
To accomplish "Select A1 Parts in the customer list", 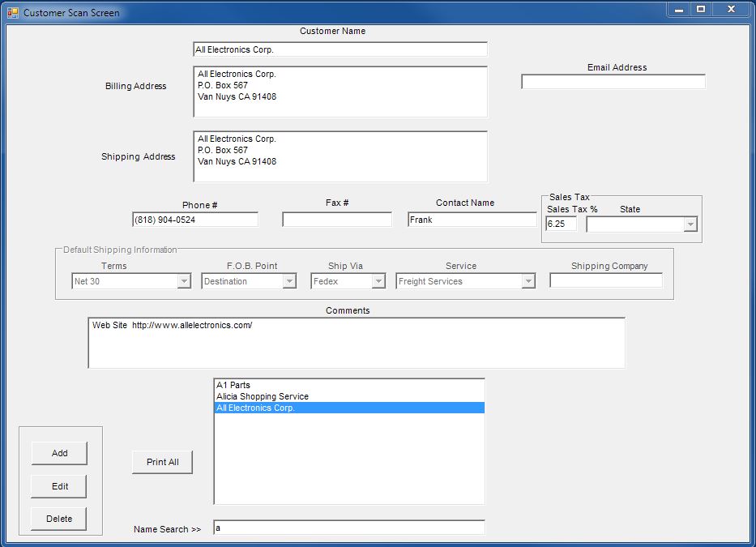I will coord(349,385).
